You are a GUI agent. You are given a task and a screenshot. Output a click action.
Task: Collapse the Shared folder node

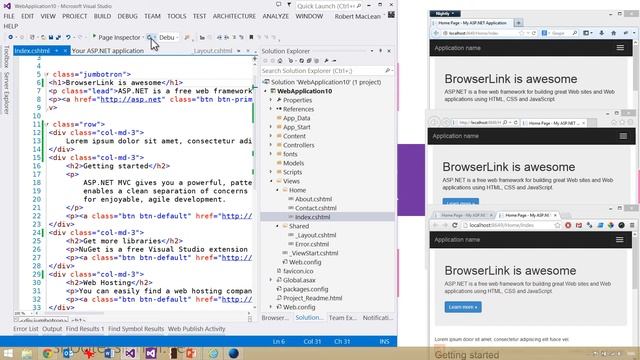coord(277,226)
